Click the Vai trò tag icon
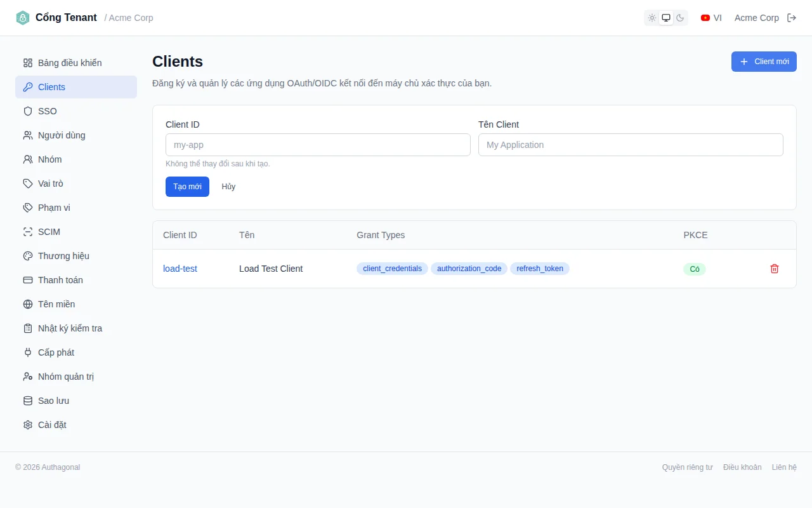This screenshot has width=812, height=508. 28,184
